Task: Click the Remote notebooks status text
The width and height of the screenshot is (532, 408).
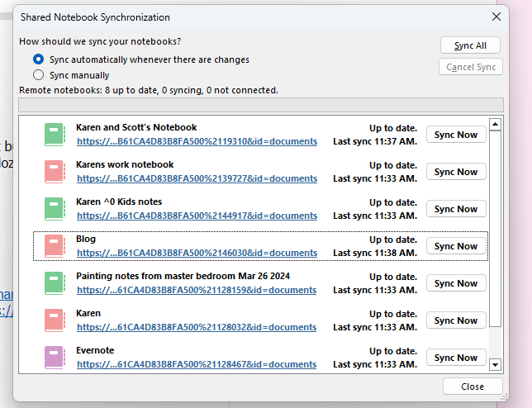Action: click(149, 90)
